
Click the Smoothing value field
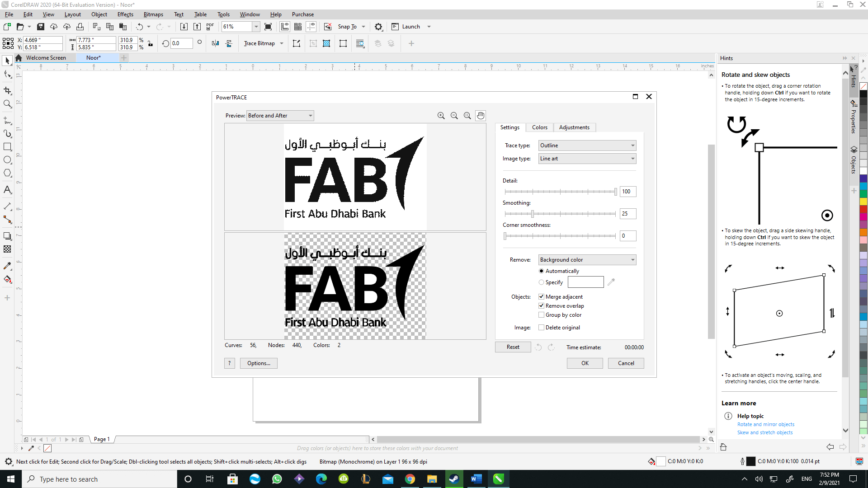tap(628, 214)
